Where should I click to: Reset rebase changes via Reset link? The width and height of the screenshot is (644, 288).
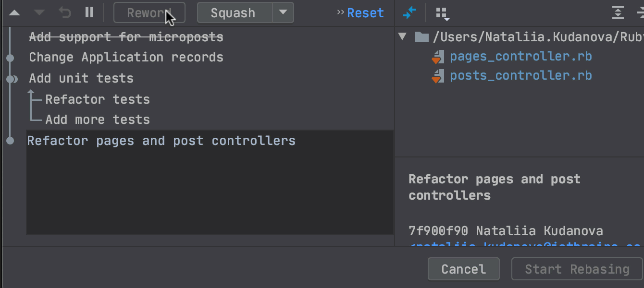[365, 13]
